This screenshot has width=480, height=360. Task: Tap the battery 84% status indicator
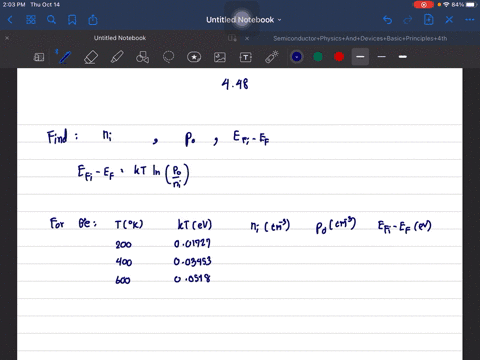[464, 5]
